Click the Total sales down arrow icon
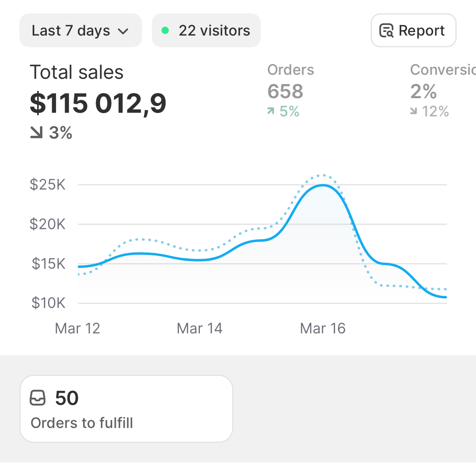 coord(36,133)
